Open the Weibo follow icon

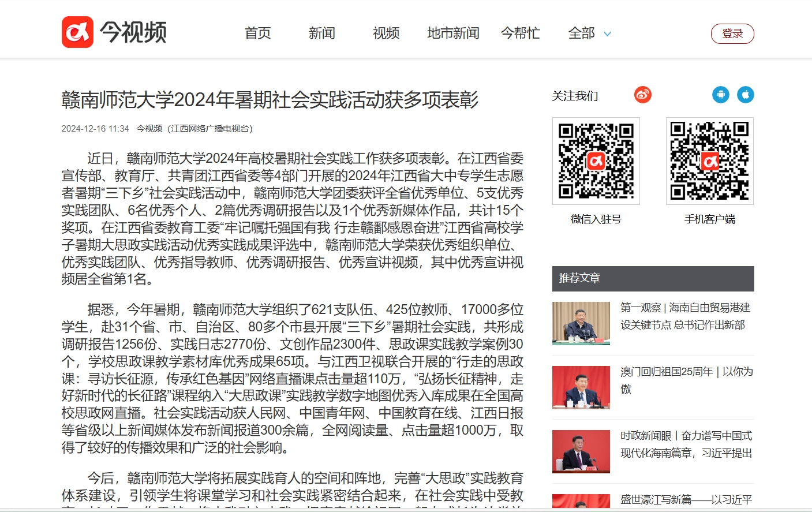(x=642, y=95)
